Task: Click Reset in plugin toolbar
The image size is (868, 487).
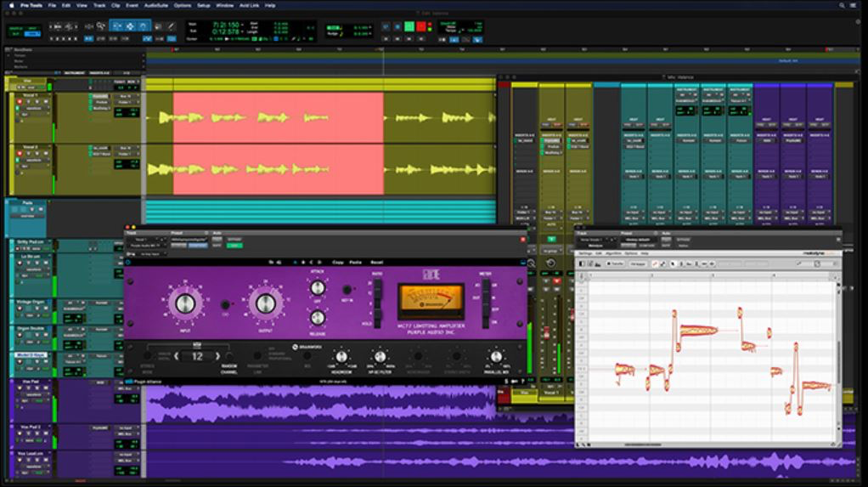Action: coord(376,262)
